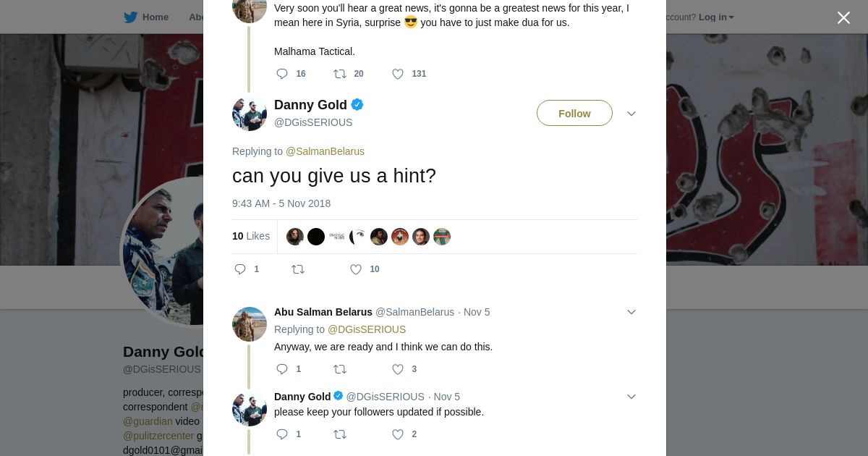Like Abu Salman's 'we are ready' reply
The width and height of the screenshot is (868, 456).
pos(398,369)
